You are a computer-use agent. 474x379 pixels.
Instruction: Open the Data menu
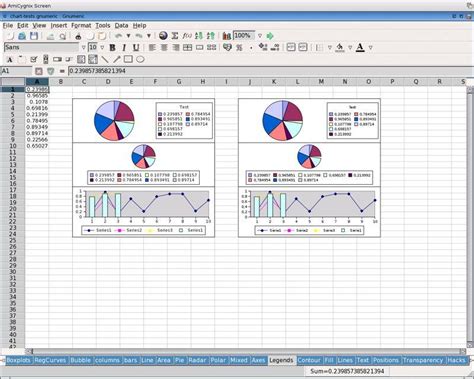point(121,25)
